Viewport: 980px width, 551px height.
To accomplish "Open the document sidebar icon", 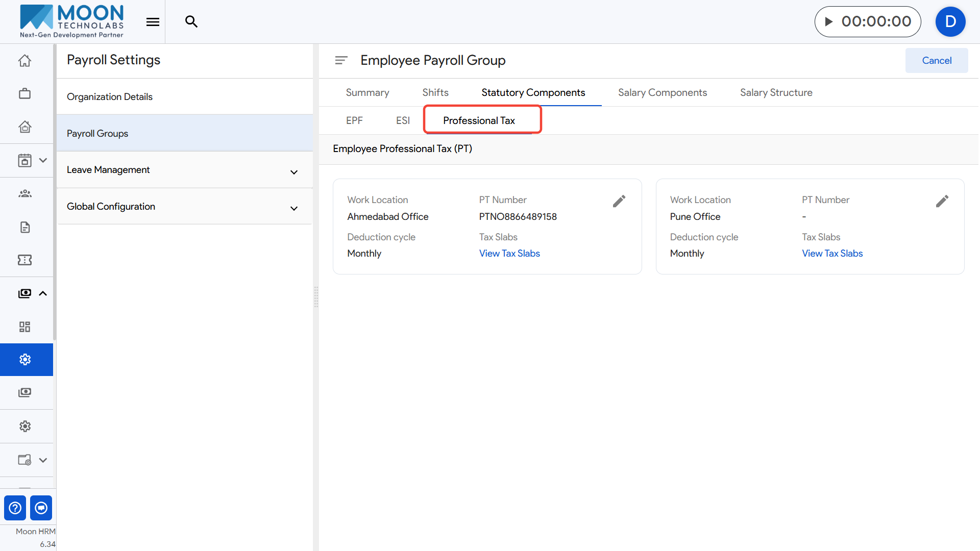I will (x=24, y=227).
